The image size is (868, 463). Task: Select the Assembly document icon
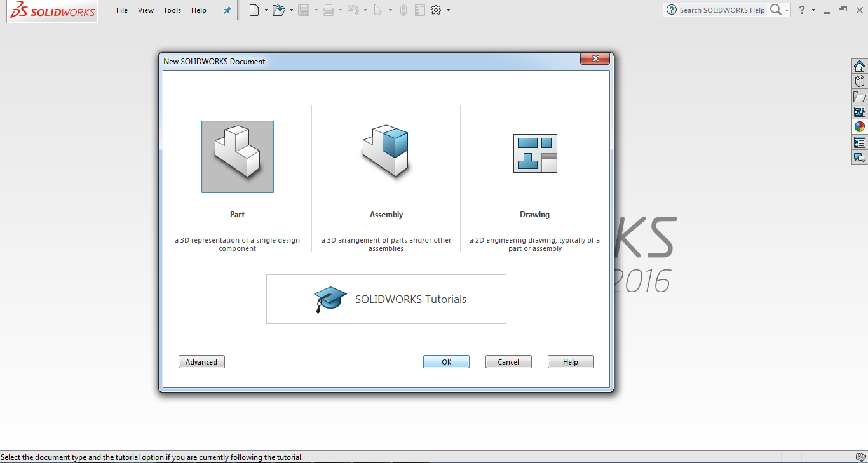point(386,152)
